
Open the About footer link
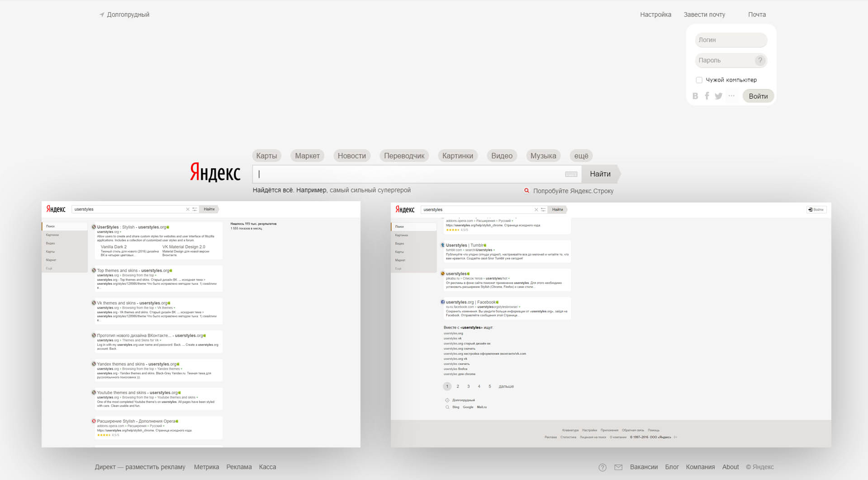730,467
